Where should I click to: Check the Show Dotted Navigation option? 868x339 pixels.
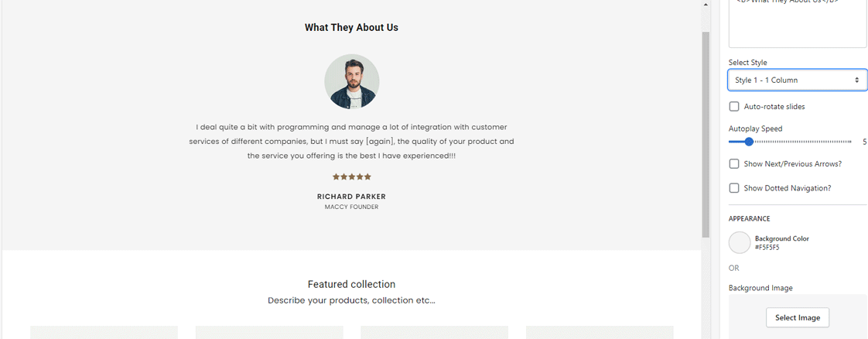tap(734, 188)
